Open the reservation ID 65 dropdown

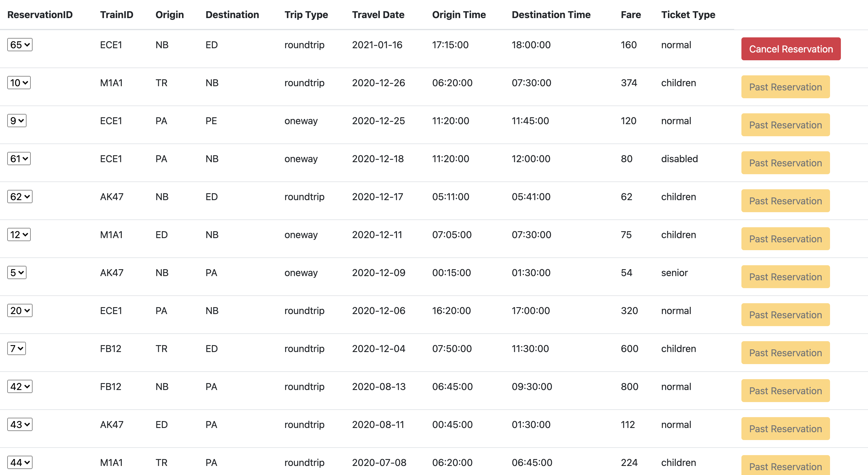[20, 45]
